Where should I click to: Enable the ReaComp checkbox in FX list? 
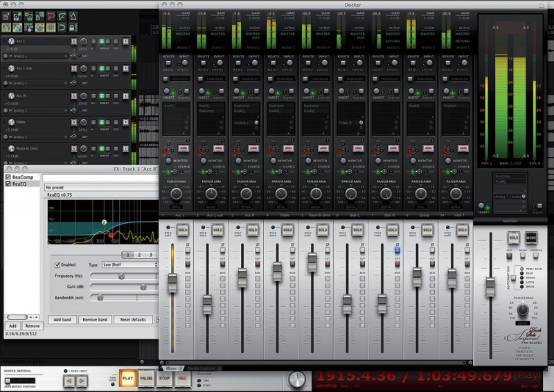pos(8,177)
